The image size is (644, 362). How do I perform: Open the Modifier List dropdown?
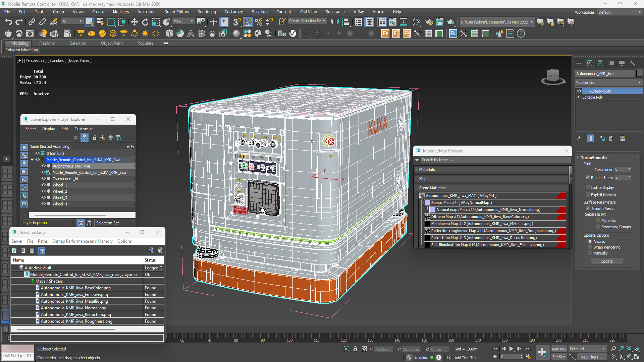pos(608,82)
